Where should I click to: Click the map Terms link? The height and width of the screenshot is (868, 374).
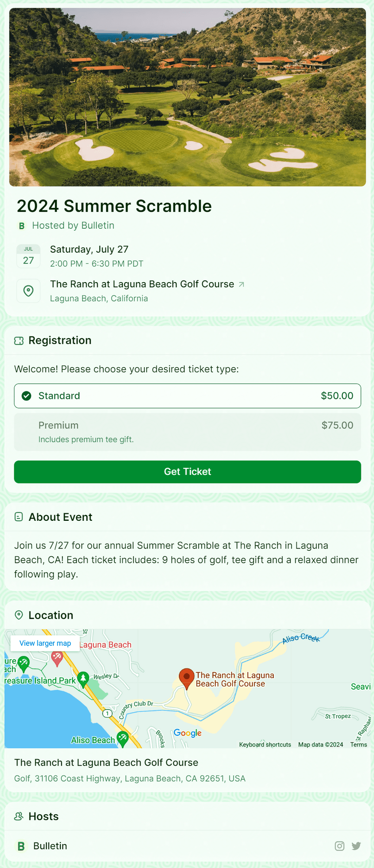tap(358, 745)
